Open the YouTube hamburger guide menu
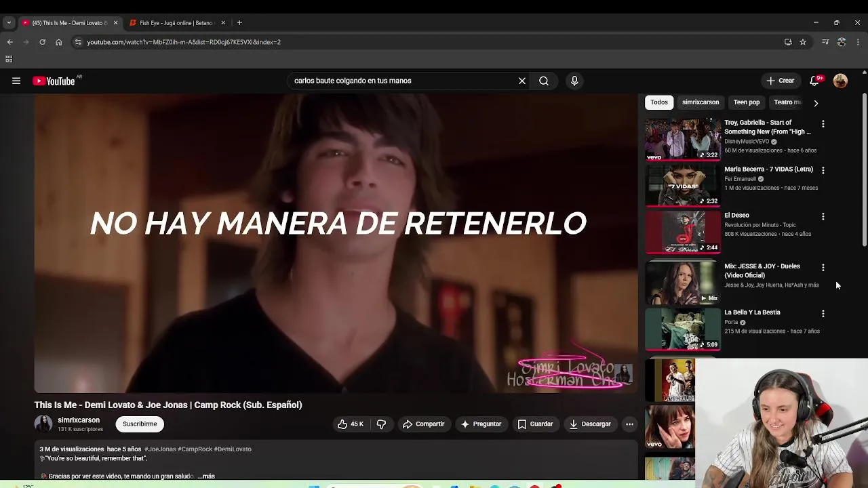This screenshot has height=488, width=868. [16, 81]
